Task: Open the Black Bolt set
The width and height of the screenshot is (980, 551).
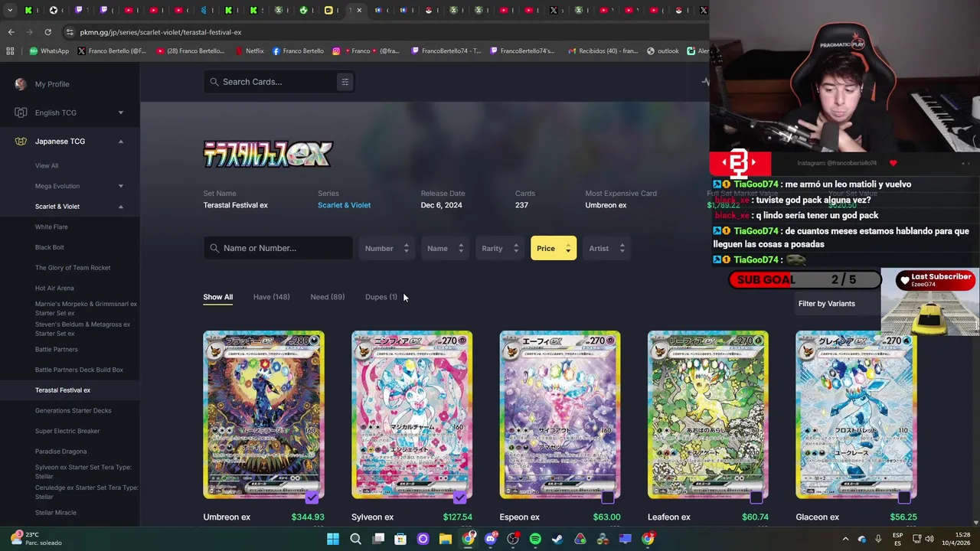Action: pos(50,247)
